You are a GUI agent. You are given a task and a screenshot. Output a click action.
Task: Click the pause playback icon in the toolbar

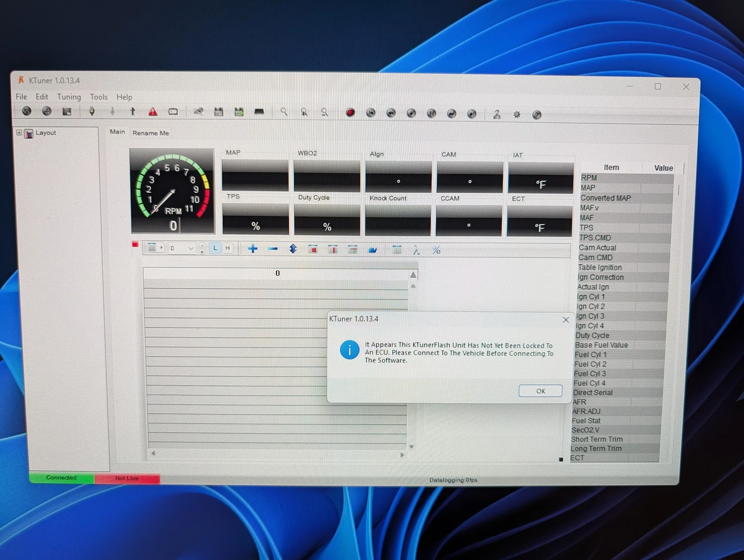point(431,114)
